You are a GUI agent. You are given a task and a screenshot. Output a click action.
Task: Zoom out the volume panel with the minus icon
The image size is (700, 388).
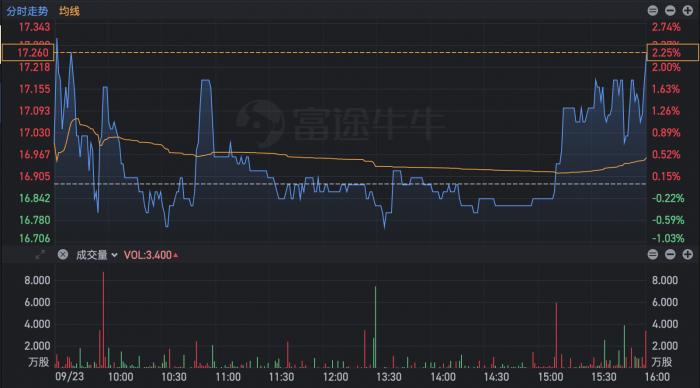670,254
